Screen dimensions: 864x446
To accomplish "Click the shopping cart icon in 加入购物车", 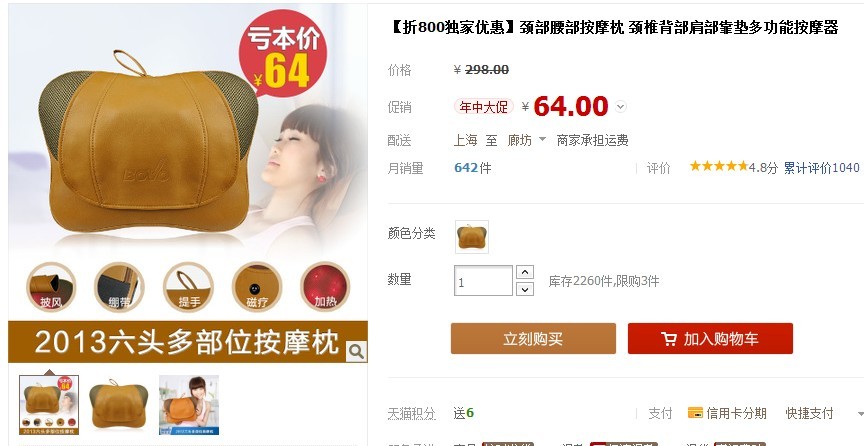I will click(x=669, y=338).
